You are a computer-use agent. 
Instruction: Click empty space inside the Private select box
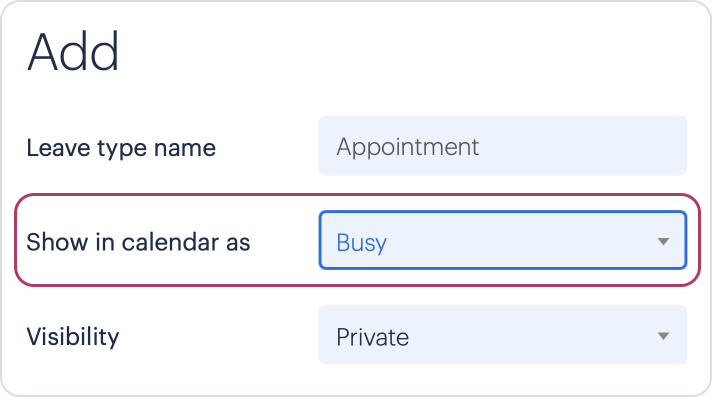[x=531, y=335]
